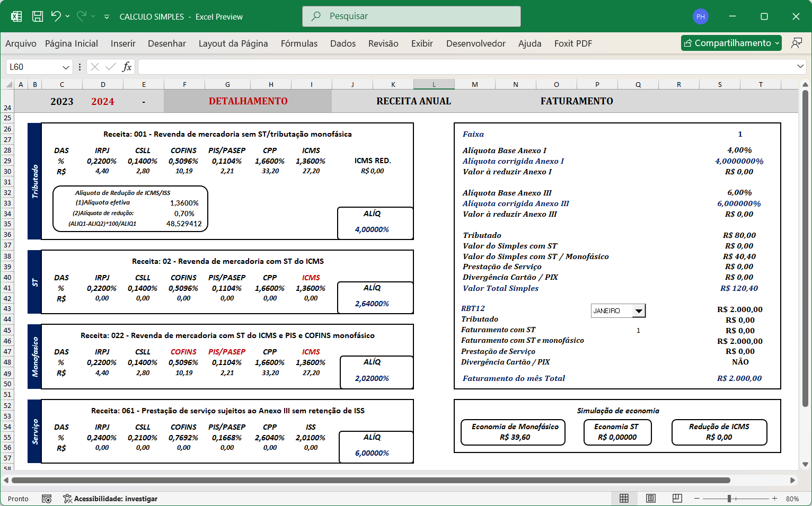Open the Quick Access Toolbar customize dropdown
Image resolution: width=812 pixels, height=506 pixels.
point(107,17)
